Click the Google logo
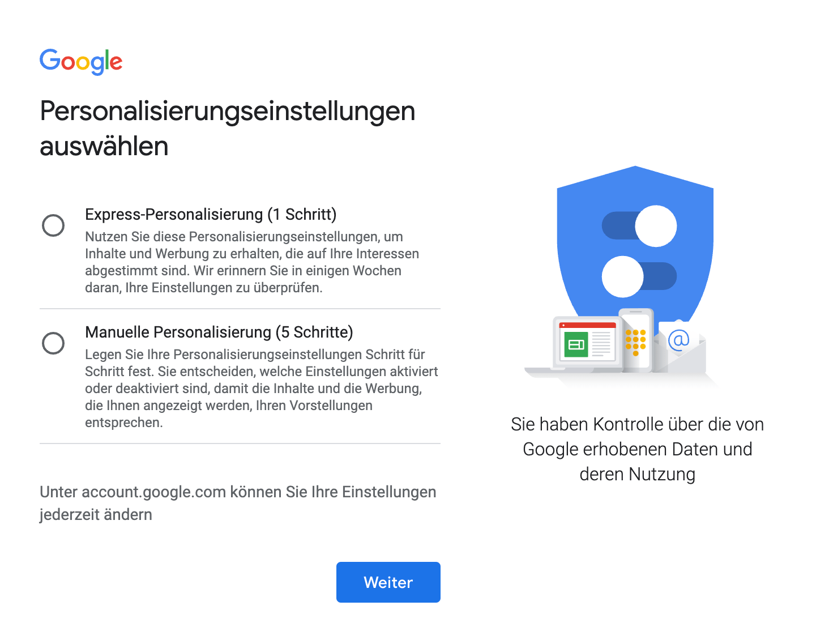 point(81,61)
